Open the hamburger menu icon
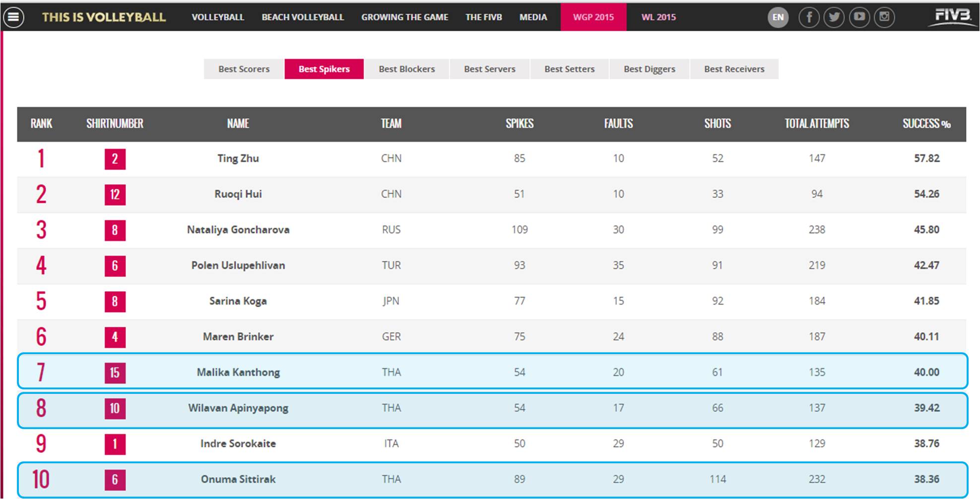This screenshot has width=980, height=499. pos(13,17)
